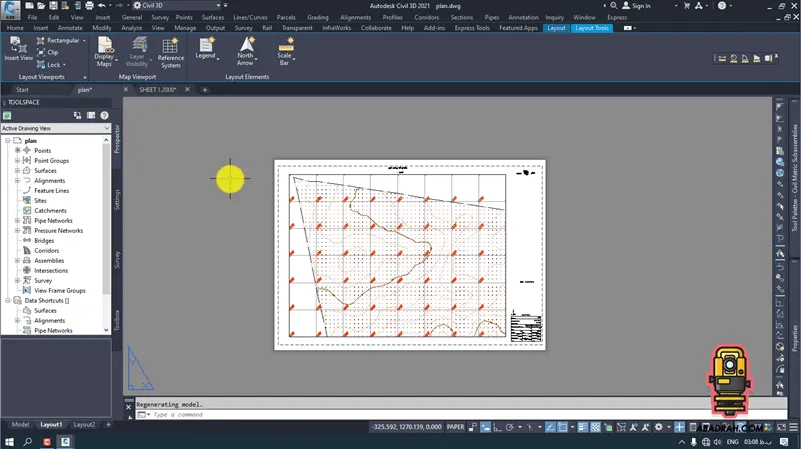Click the Toolspace help question mark icon

click(104, 116)
